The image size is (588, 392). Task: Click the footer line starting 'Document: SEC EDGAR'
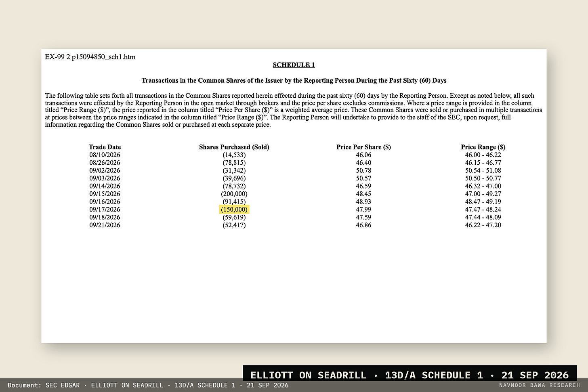(x=148, y=385)
